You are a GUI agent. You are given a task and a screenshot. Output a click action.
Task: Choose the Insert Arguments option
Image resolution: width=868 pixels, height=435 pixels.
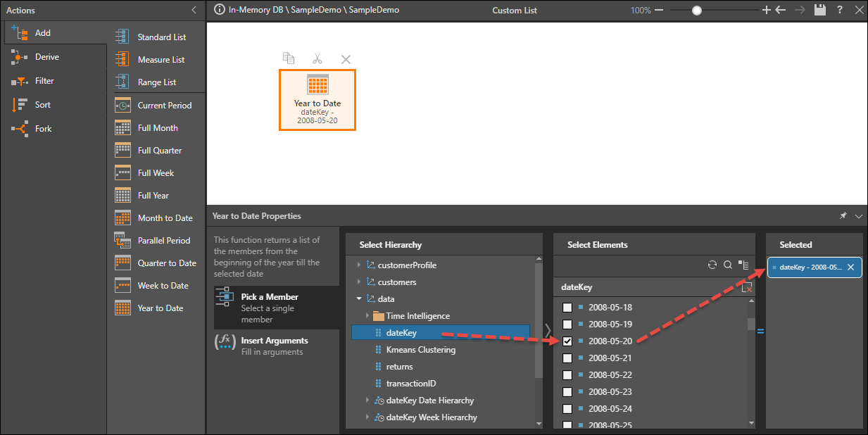[x=277, y=346]
